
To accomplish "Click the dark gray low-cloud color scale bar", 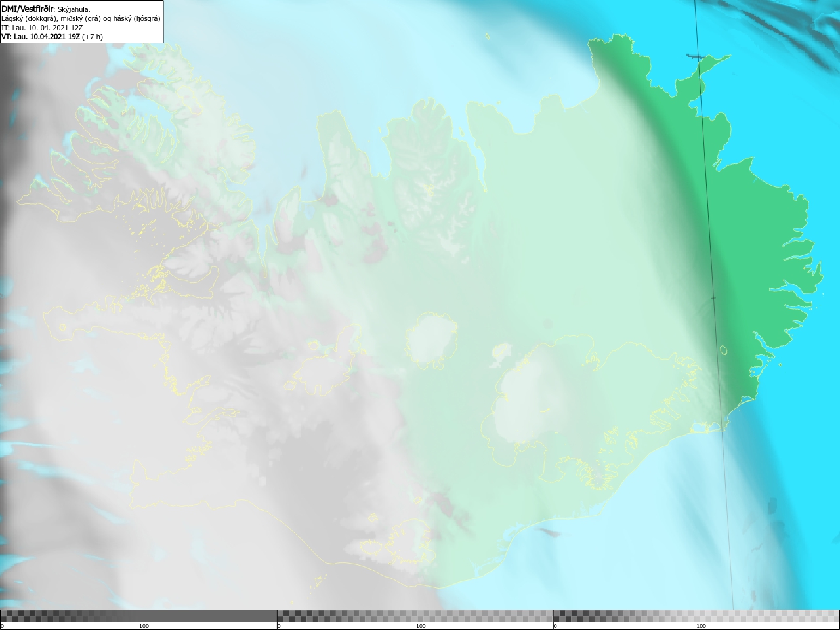I will click(x=138, y=616).
